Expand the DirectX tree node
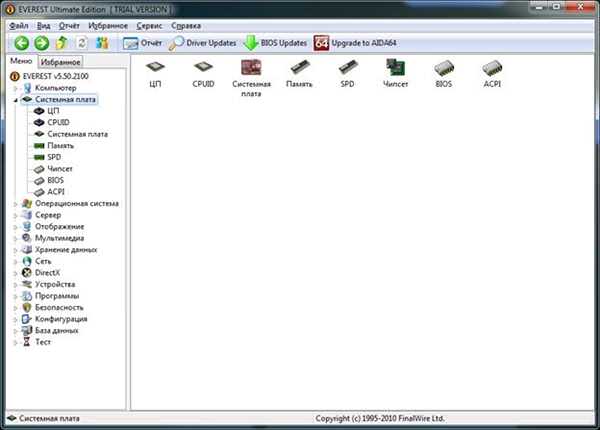The width and height of the screenshot is (600, 430). (16, 274)
